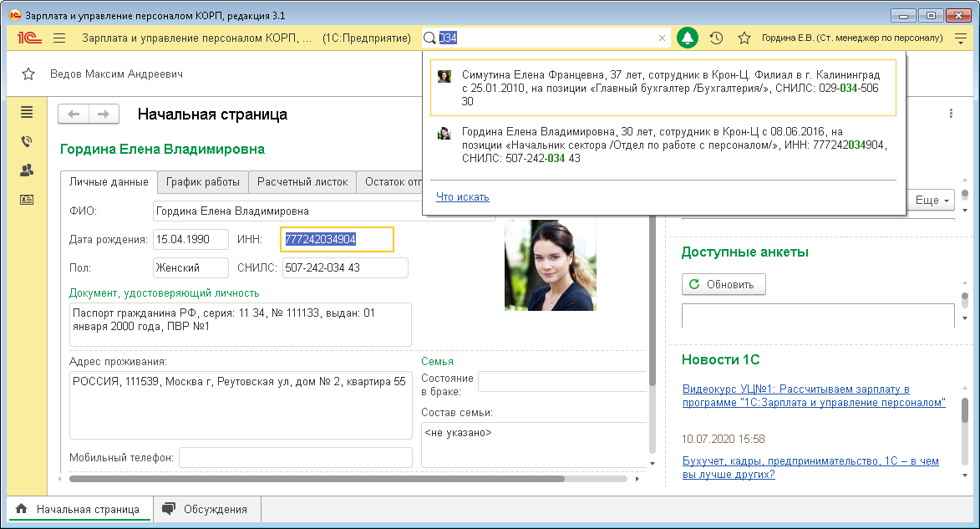Open the main menu hamburger icon
Viewport: 980px width, 529px height.
tap(59, 38)
